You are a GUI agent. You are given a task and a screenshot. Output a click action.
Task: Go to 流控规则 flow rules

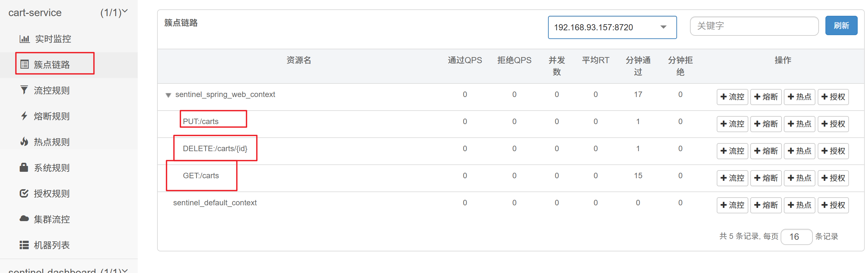[52, 90]
